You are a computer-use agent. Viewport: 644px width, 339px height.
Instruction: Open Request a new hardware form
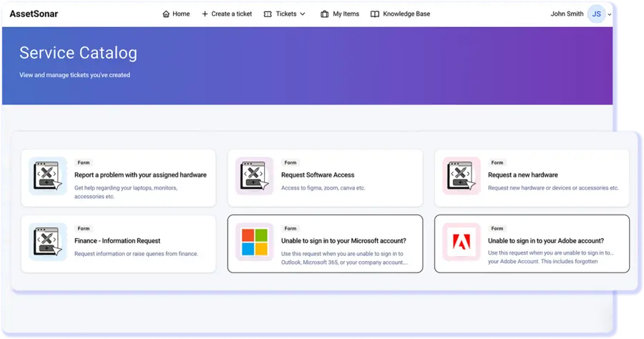pyautogui.click(x=523, y=175)
